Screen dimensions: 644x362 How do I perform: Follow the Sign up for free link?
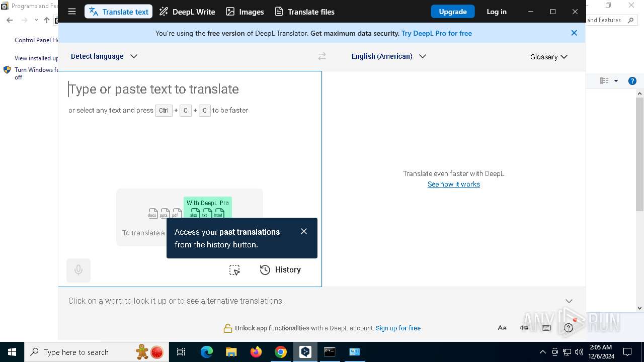click(398, 328)
